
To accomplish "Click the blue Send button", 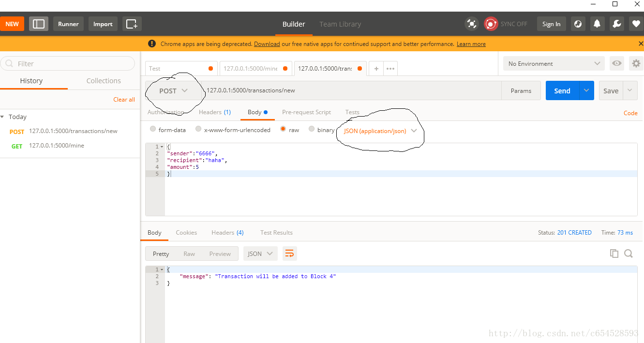I will [562, 90].
